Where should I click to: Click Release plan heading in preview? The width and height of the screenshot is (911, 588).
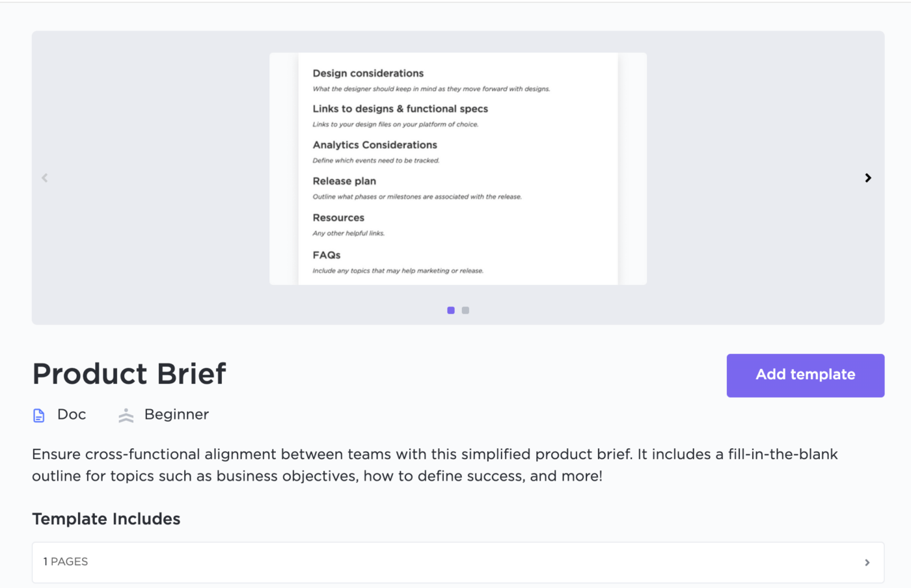pyautogui.click(x=344, y=181)
